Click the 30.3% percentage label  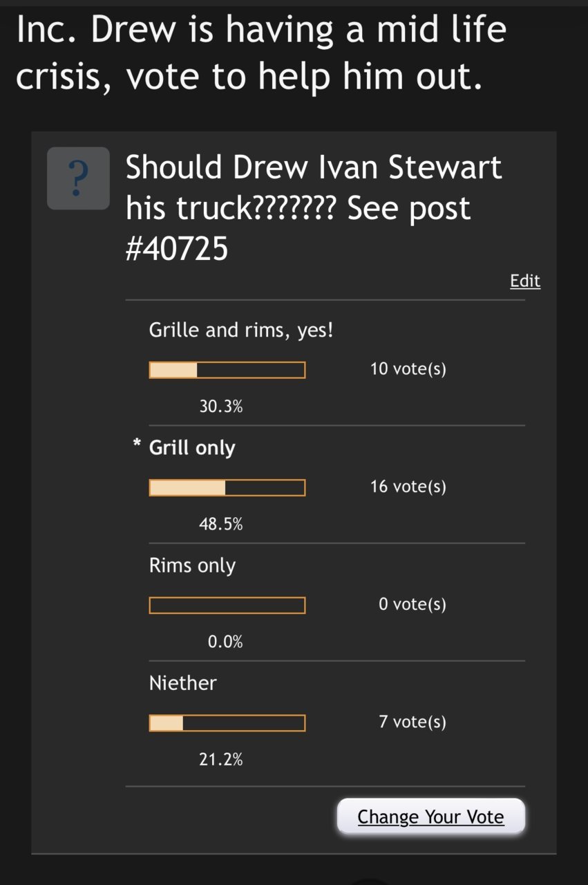pyautogui.click(x=221, y=407)
